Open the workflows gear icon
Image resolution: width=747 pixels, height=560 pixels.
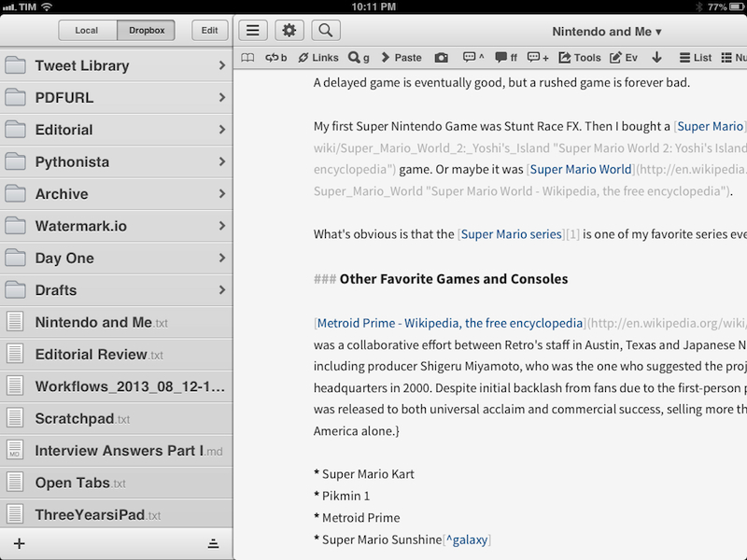(x=289, y=31)
